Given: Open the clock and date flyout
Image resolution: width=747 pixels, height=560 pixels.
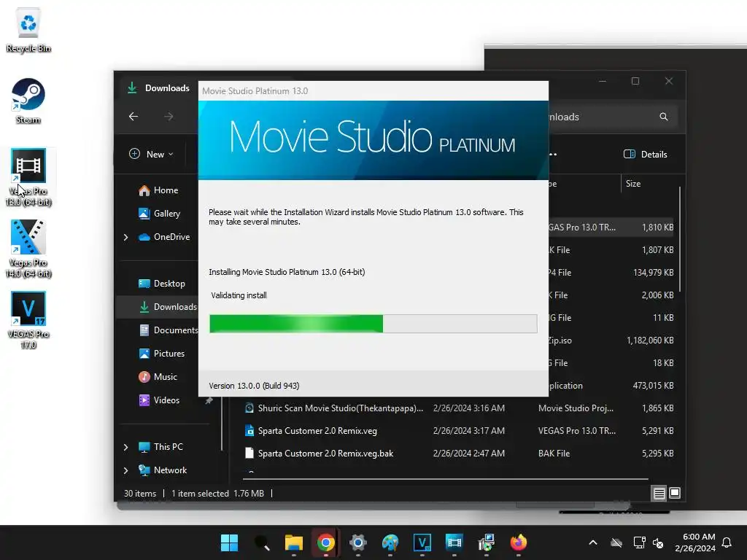Looking at the screenshot, I should (694, 542).
